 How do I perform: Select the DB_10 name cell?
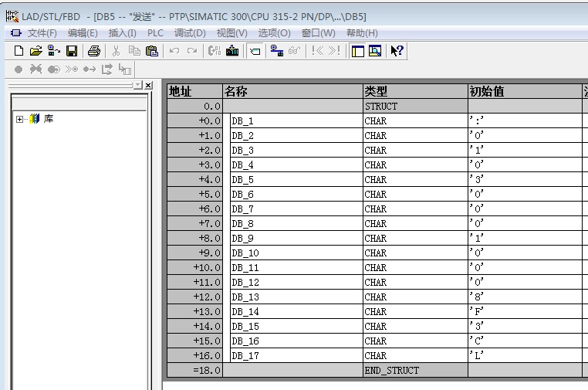(x=296, y=253)
